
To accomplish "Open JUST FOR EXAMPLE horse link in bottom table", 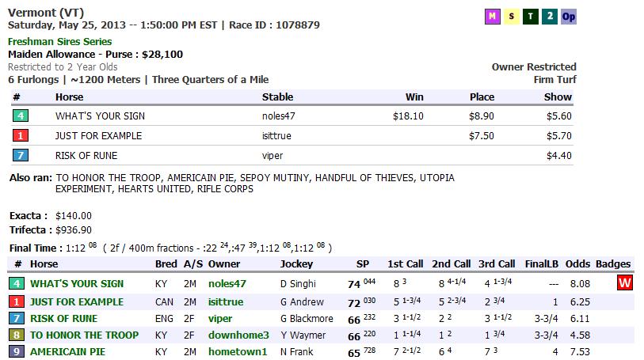I will point(77,301).
